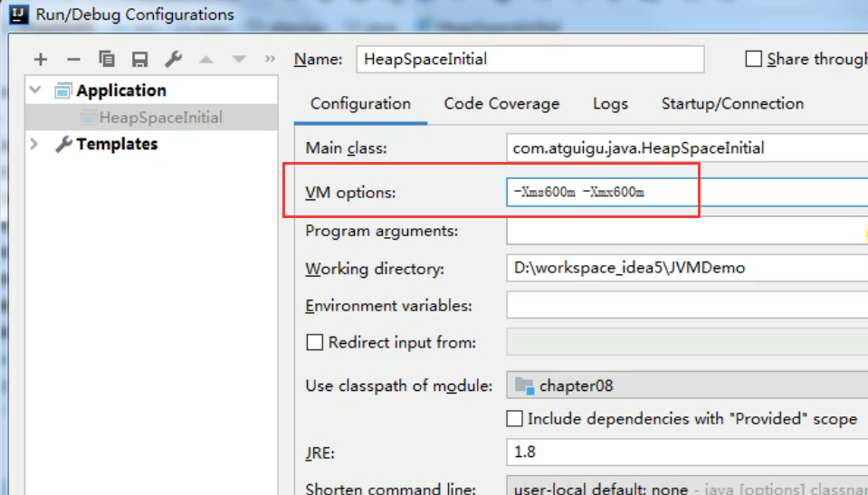Viewport: 868px width, 495px height.
Task: Click the Name field containing HeapSpaceInitial
Action: pos(530,59)
